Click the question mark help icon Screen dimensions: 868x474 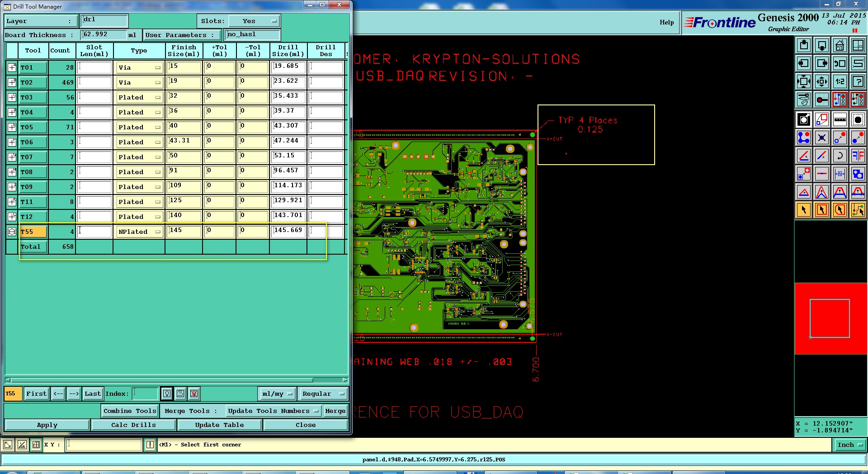coord(858,81)
